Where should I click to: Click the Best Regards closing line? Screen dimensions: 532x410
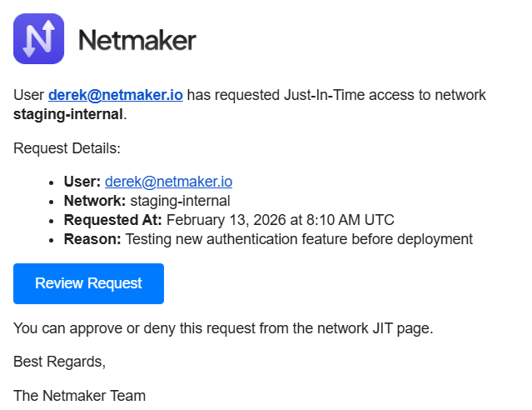coord(60,362)
